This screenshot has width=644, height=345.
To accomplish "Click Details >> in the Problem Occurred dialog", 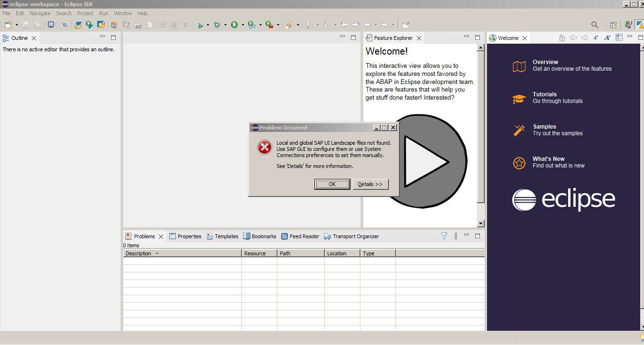I will click(370, 184).
